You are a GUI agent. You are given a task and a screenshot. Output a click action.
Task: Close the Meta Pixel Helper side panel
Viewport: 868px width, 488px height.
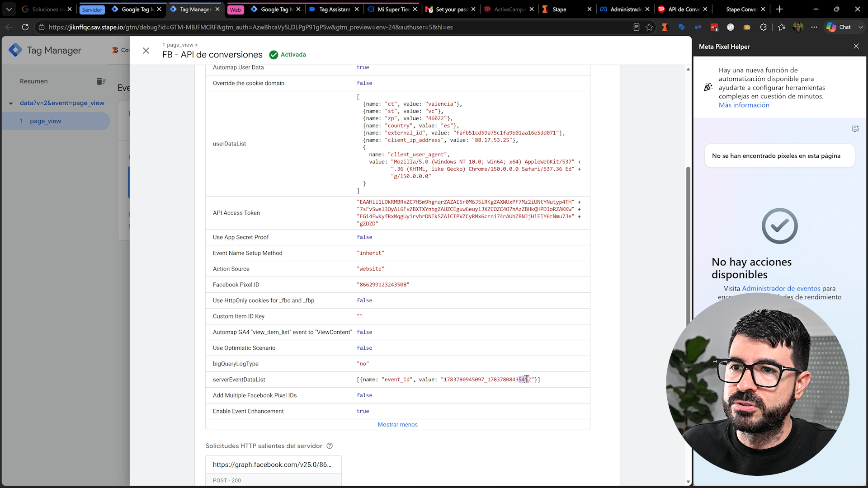856,46
